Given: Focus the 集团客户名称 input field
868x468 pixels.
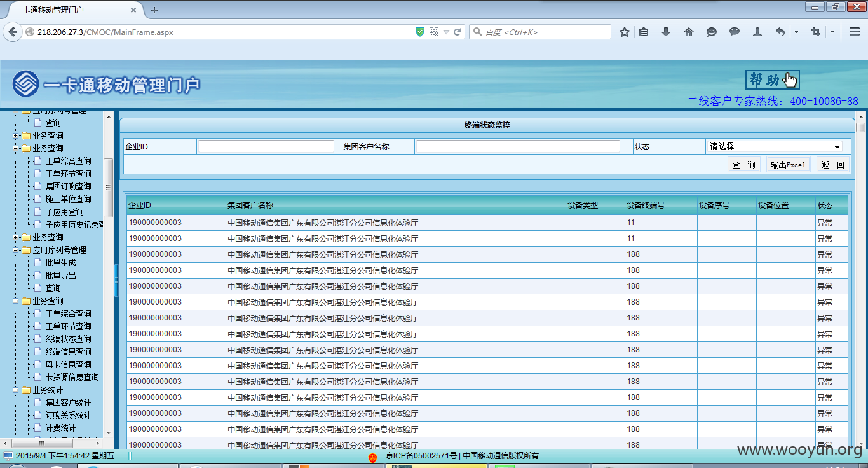Looking at the screenshot, I should pos(518,146).
